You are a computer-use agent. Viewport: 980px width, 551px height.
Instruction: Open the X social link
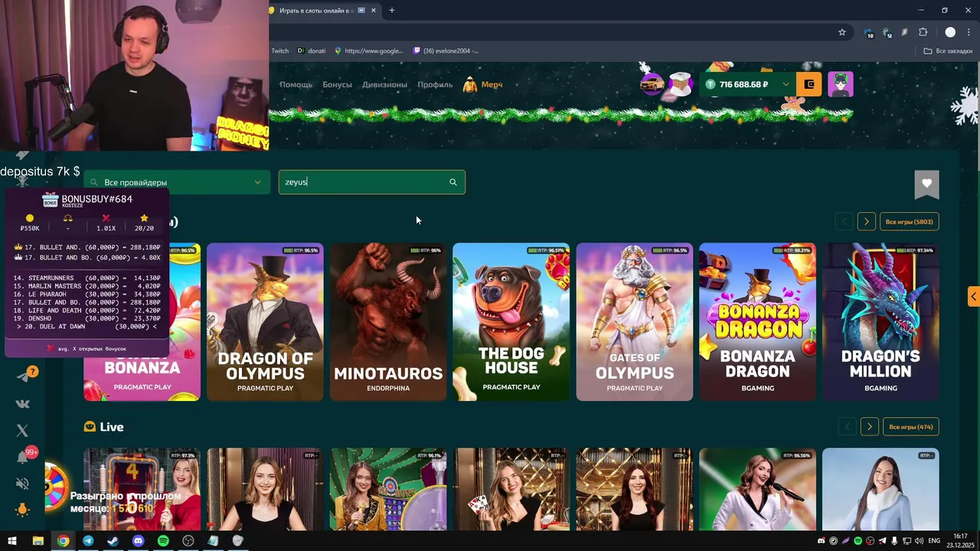pos(22,431)
